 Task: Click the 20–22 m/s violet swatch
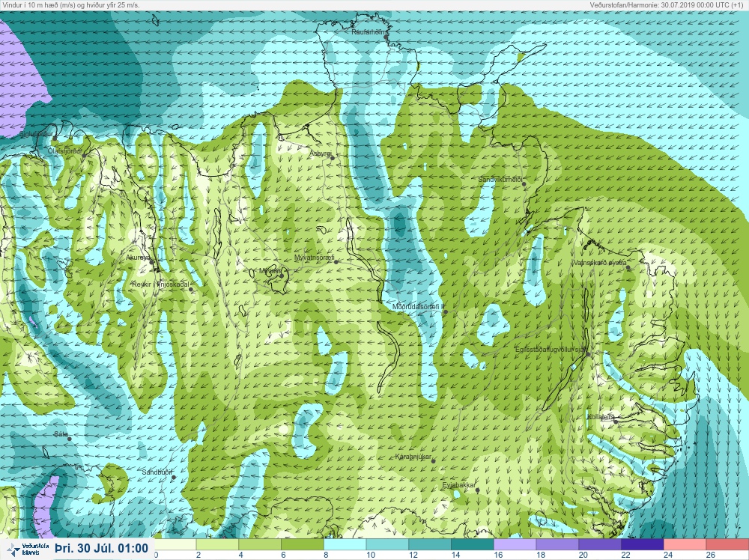600,544
